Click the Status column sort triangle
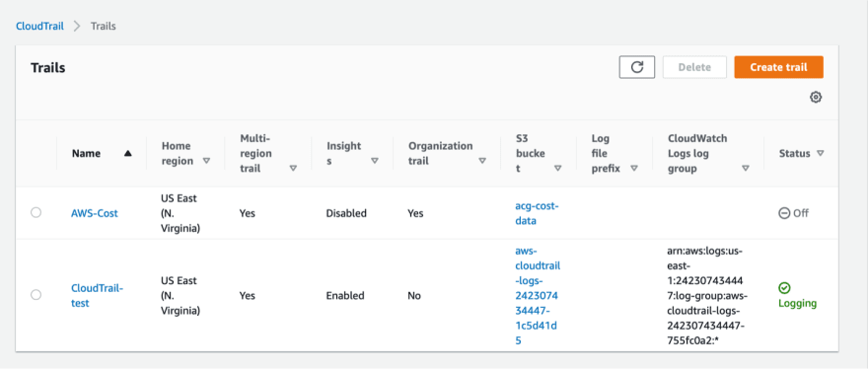This screenshot has width=868, height=371. pos(820,153)
